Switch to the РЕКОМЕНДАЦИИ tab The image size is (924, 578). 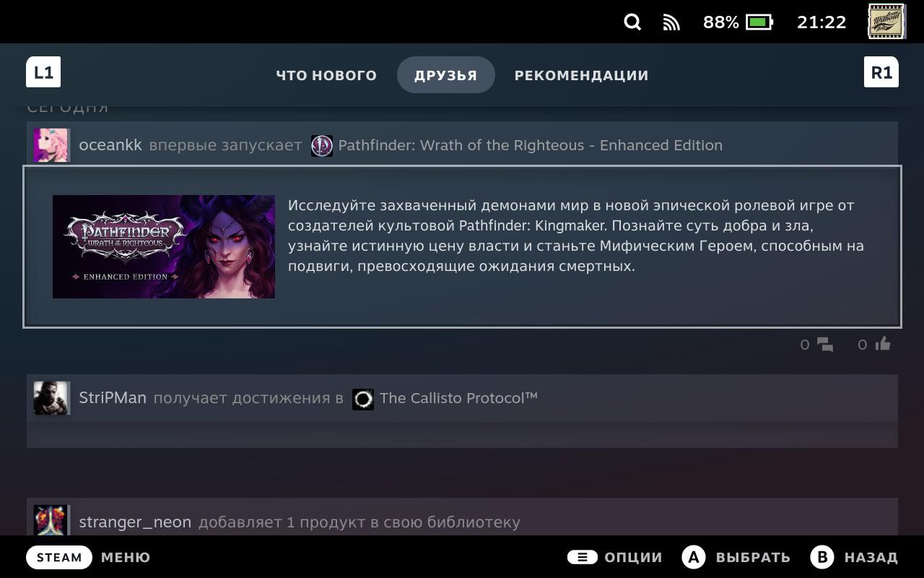(x=582, y=75)
